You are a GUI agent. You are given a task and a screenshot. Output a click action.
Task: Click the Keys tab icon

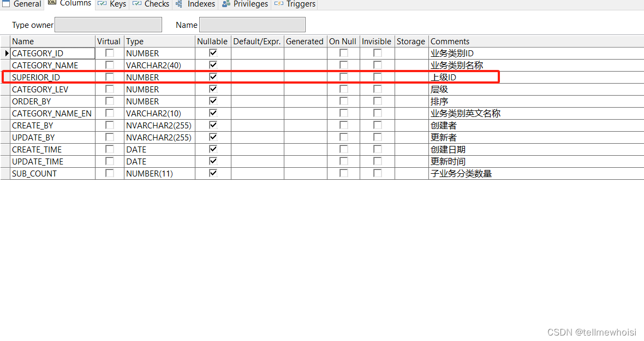(x=102, y=4)
